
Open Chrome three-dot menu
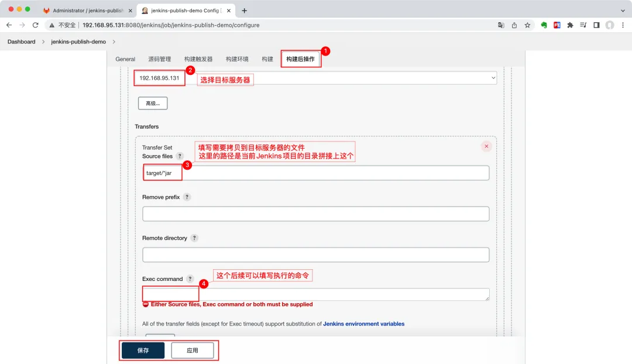pyautogui.click(x=623, y=25)
